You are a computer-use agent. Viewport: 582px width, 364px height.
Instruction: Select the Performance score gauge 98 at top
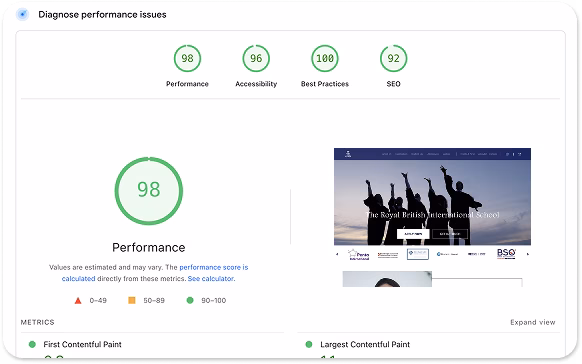coord(187,58)
